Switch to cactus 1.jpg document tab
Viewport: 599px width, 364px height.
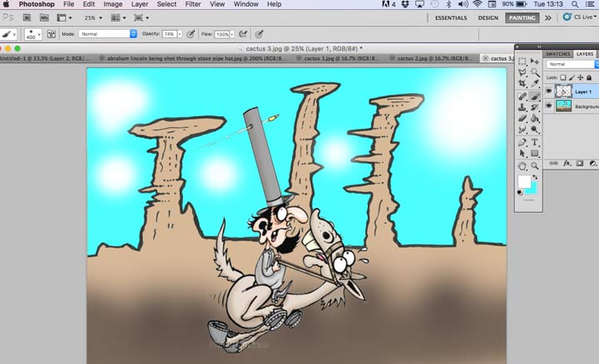coord(340,58)
